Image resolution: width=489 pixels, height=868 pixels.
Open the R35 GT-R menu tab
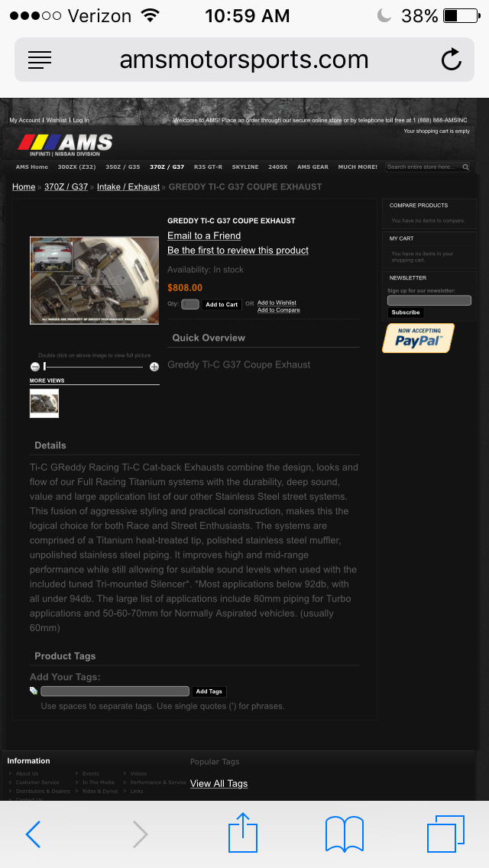pos(209,167)
